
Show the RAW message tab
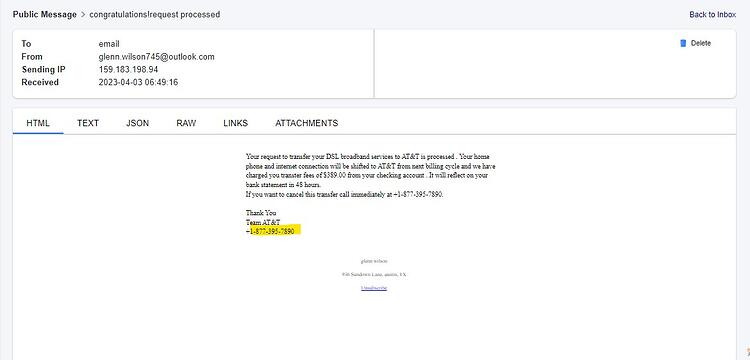pos(186,123)
